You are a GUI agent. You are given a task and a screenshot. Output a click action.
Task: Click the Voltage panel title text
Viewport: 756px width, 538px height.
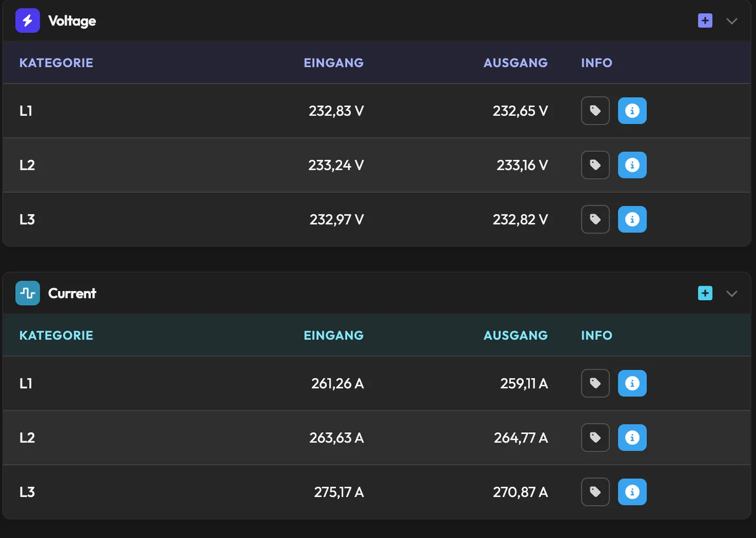[x=72, y=21]
